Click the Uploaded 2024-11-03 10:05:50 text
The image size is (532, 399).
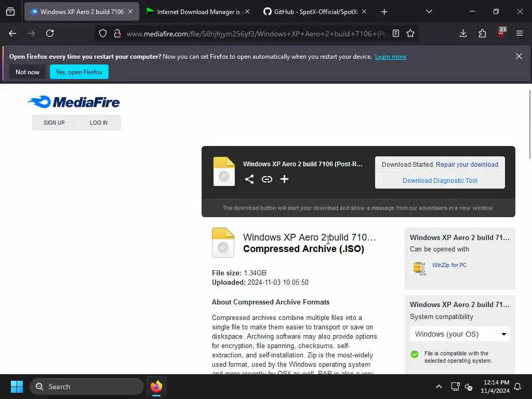click(260, 282)
